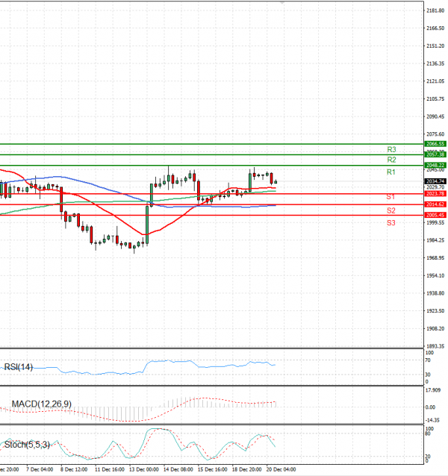Click the 1999.55 price axis value
Image resolution: width=448 pixels, height=476 pixels.
[435, 223]
